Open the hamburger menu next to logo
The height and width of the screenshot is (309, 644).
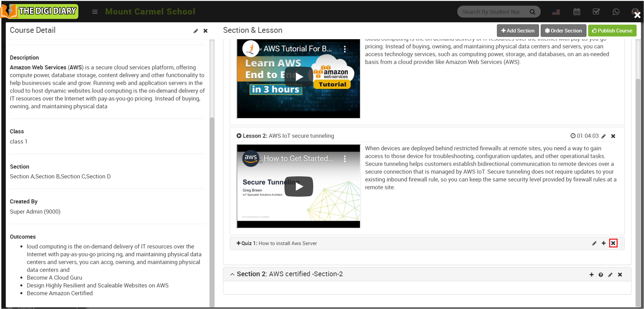95,12
